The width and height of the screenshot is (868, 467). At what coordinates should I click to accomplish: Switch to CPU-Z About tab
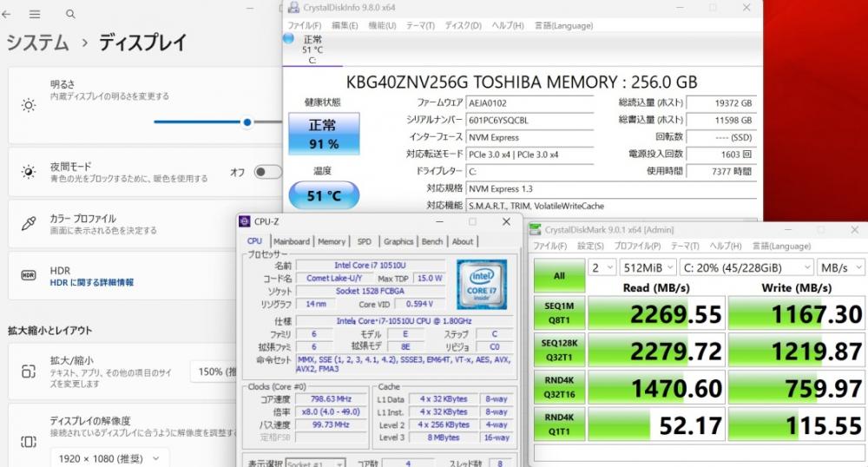coord(463,241)
